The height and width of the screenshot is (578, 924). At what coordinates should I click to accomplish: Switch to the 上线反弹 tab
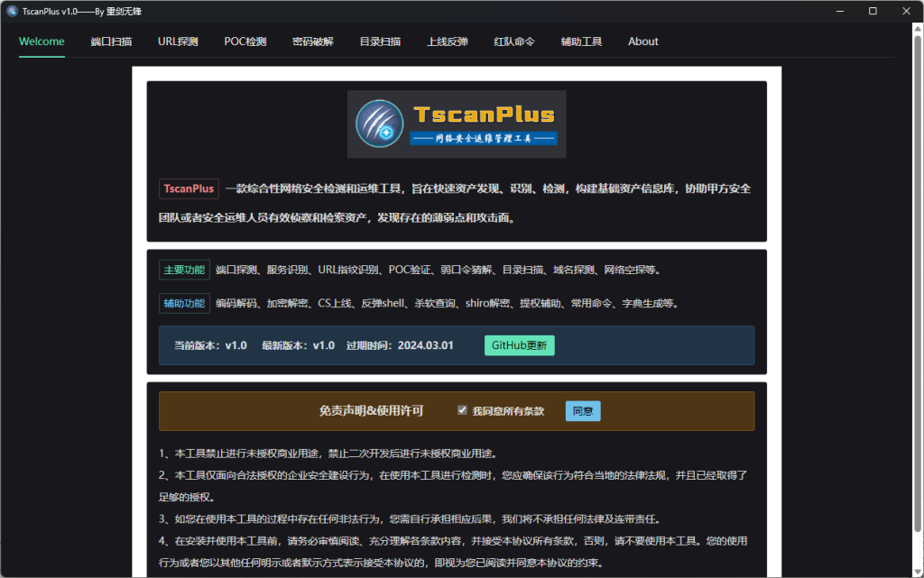(x=448, y=41)
